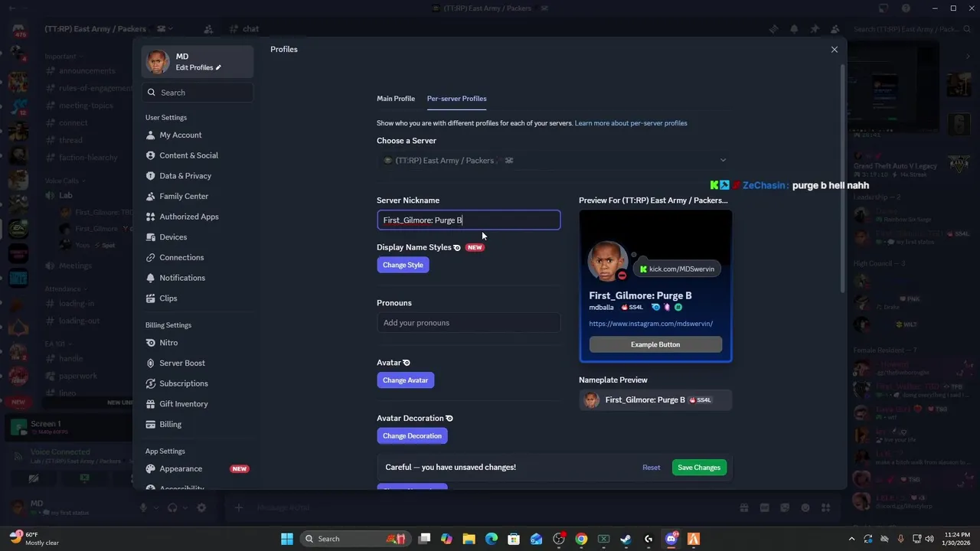
Task: Open user settings gear in background Discord
Action: coord(201,507)
